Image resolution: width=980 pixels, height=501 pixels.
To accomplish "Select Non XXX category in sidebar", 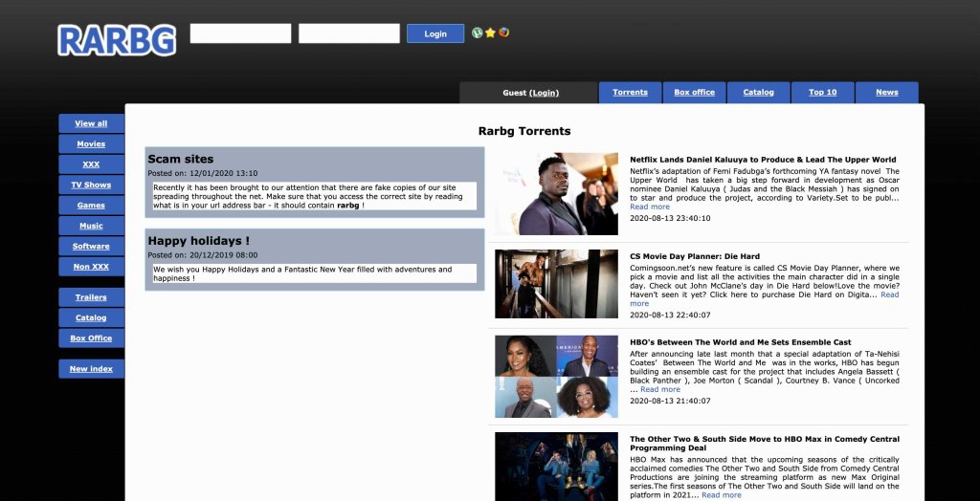I will point(91,267).
